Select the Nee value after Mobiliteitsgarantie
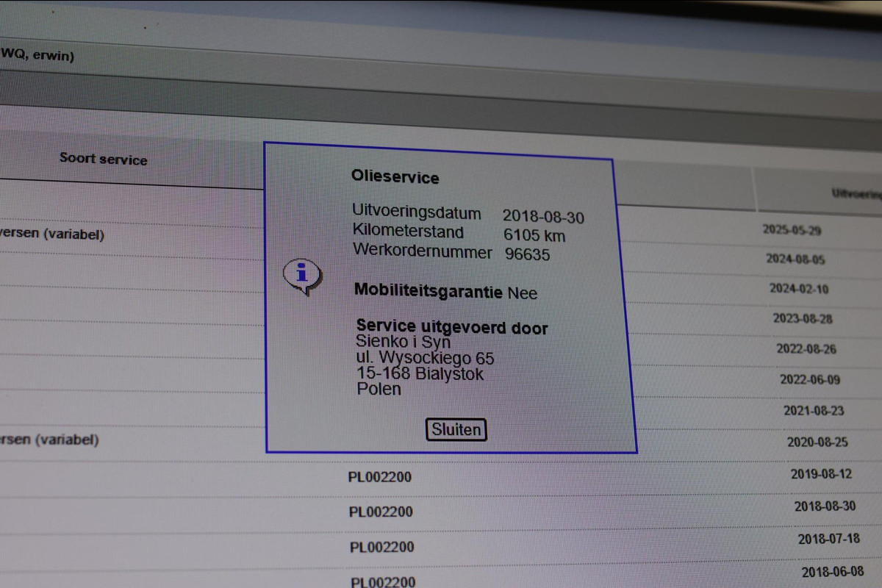Viewport: 882px width, 588px height. click(523, 293)
